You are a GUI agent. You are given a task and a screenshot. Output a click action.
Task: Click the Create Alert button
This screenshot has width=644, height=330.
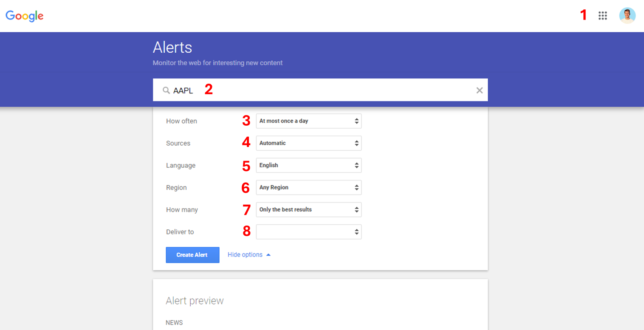pos(192,255)
